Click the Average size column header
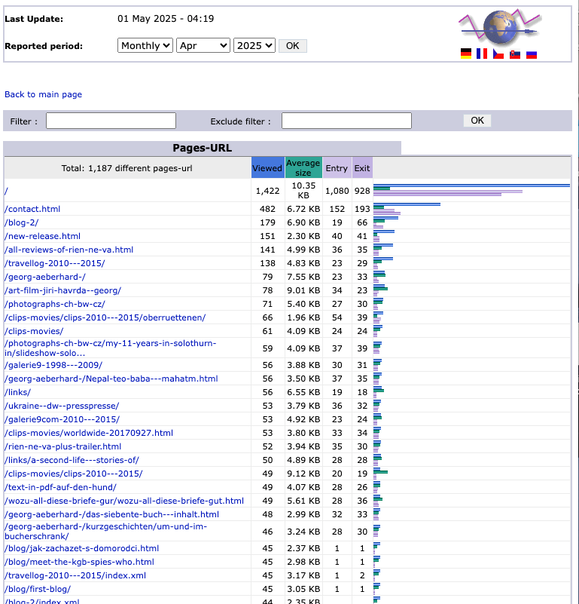The height and width of the screenshot is (604, 579). [304, 168]
